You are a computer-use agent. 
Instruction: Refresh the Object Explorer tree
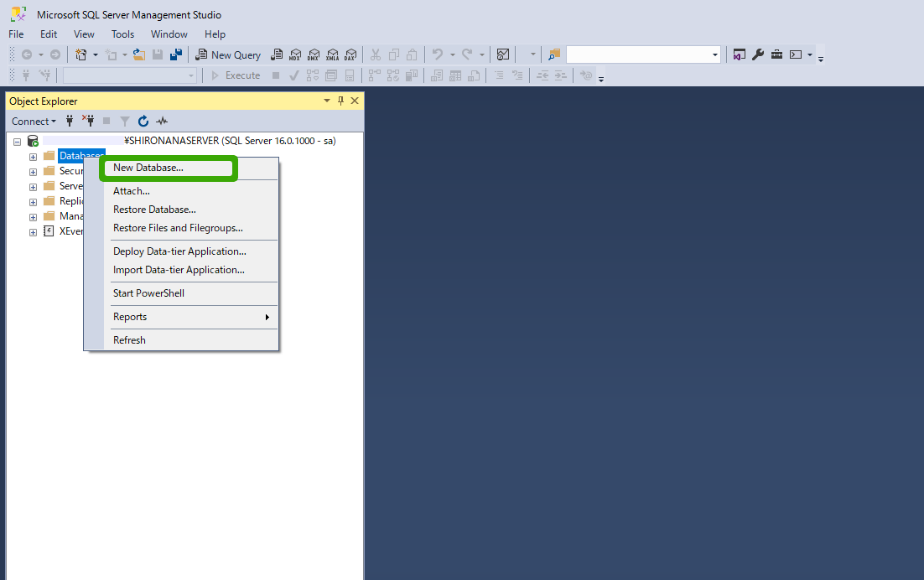(142, 121)
